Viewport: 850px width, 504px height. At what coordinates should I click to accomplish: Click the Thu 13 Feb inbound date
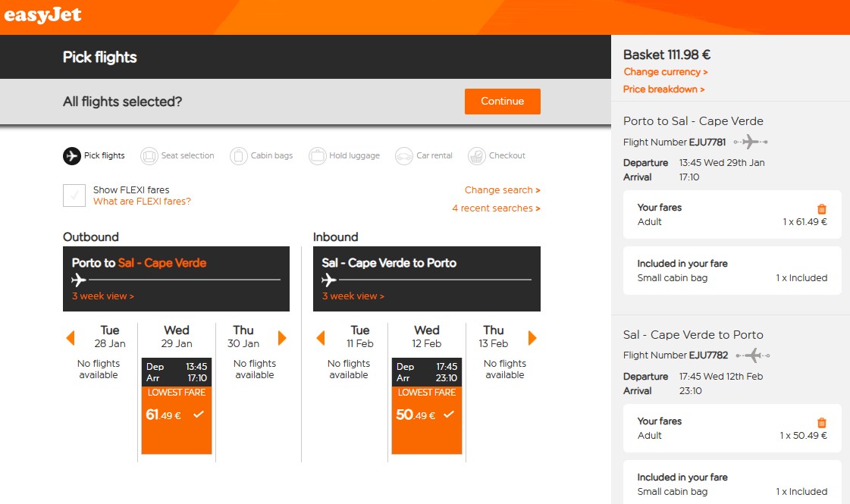coord(494,337)
